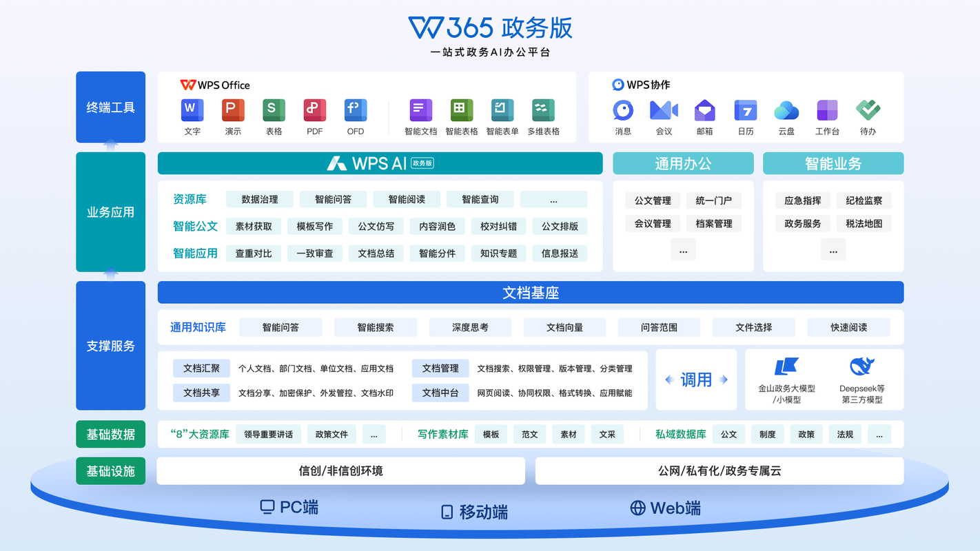Image resolution: width=980 pixels, height=551 pixels.
Task: Click the WPS 文字 (Writer) icon
Action: click(x=192, y=110)
